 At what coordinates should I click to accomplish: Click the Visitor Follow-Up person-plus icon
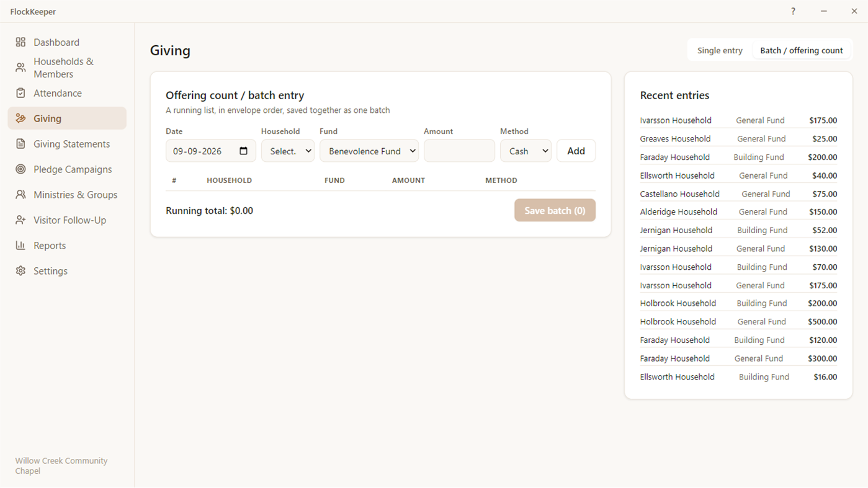20,220
